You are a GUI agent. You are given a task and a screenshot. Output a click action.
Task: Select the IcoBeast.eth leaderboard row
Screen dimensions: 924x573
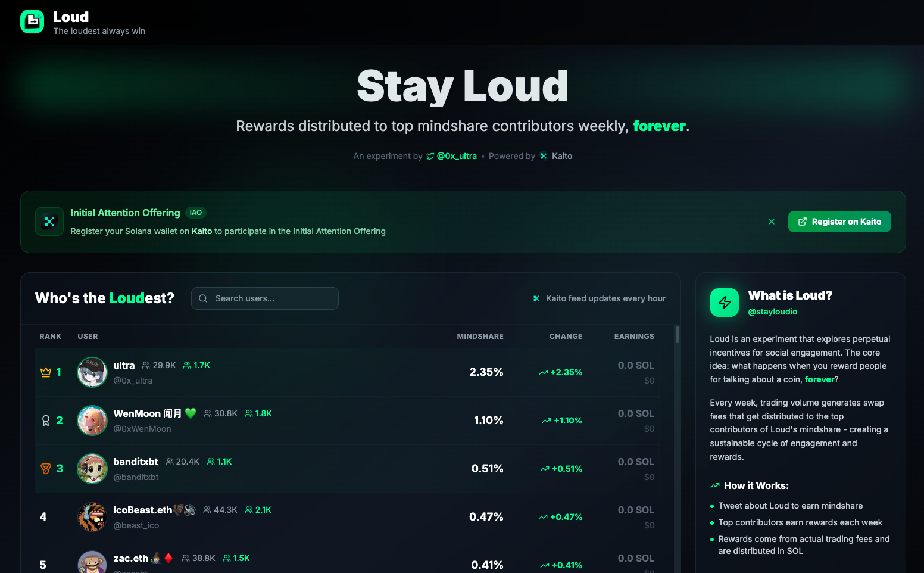(354, 517)
